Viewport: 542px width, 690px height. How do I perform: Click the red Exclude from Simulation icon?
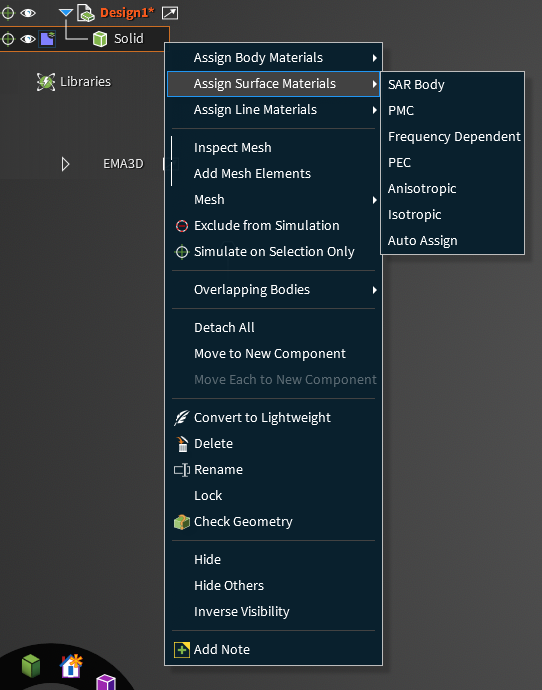[182, 226]
